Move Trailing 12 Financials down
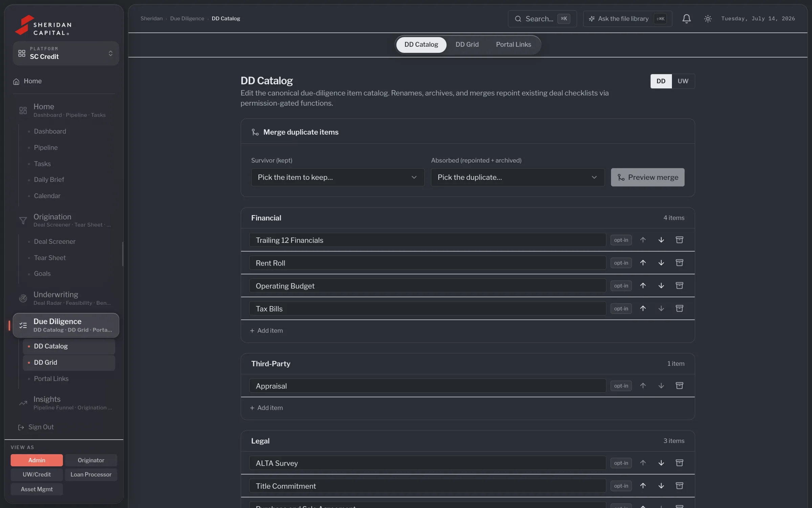The image size is (812, 508). pos(661,240)
